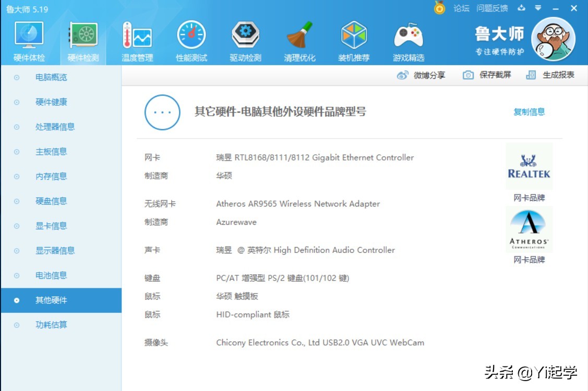Start 驱动检测 driver detection
Image resolution: width=588 pixels, height=391 pixels.
click(245, 39)
